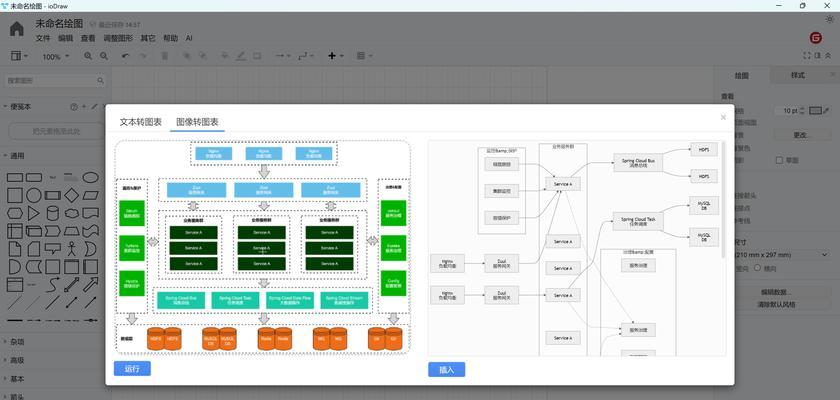The width and height of the screenshot is (840, 400).
Task: Open the 调整图形 menu
Action: 118,39
